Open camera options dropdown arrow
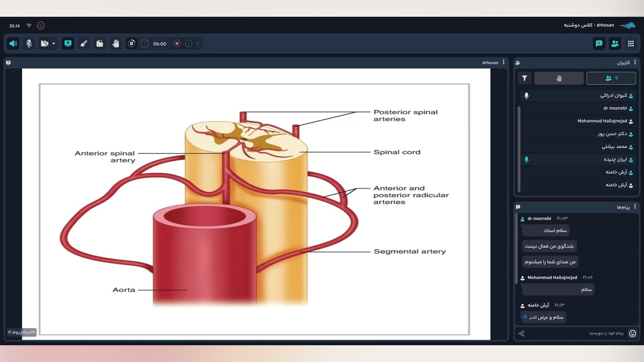The width and height of the screenshot is (644, 362). [x=54, y=44]
